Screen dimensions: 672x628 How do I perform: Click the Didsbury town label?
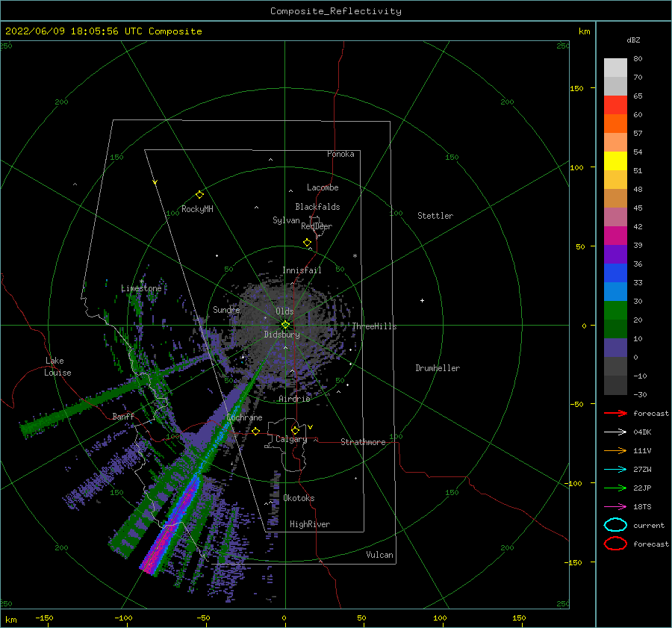(x=281, y=335)
